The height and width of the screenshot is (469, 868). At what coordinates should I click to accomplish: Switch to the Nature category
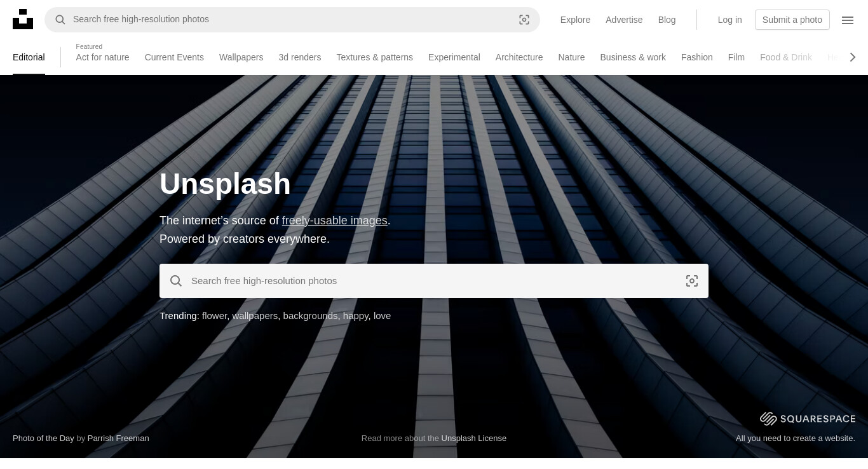[x=571, y=57]
